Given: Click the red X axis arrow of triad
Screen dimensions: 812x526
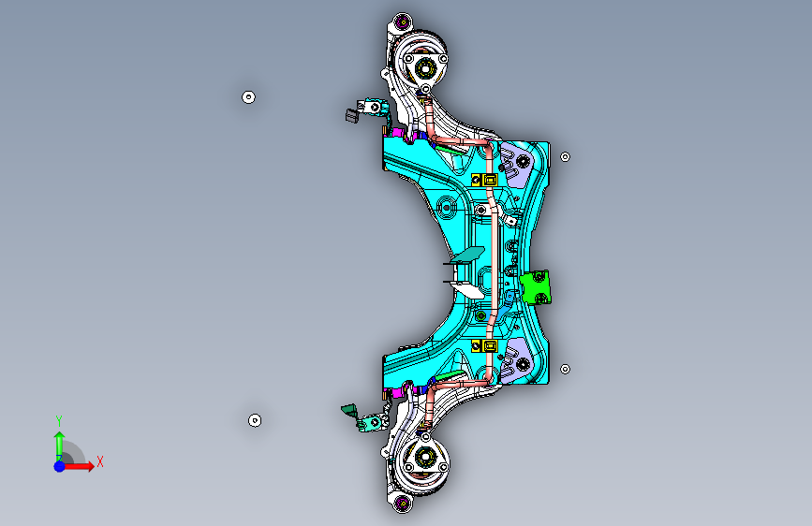Looking at the screenshot, I should point(81,466).
